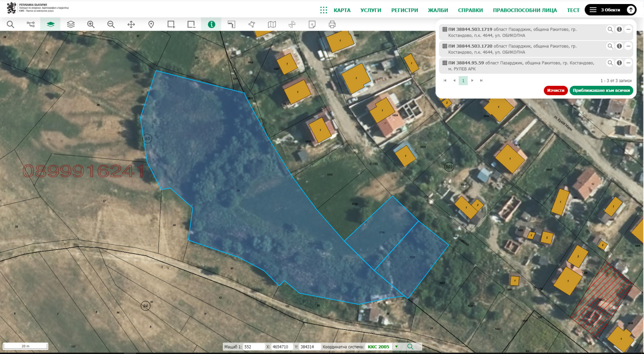Remove parcel 38844.95.59 from the list

[x=628, y=63]
